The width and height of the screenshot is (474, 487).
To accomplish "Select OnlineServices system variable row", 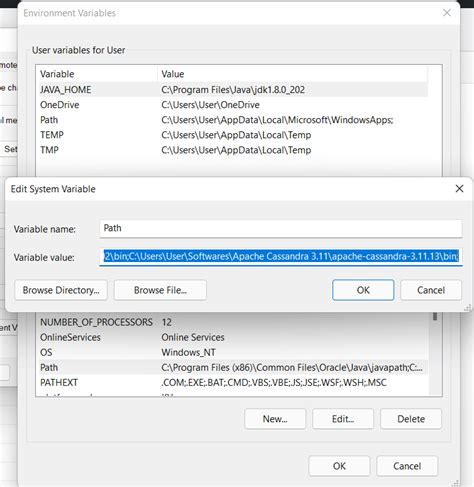I will 233,337.
